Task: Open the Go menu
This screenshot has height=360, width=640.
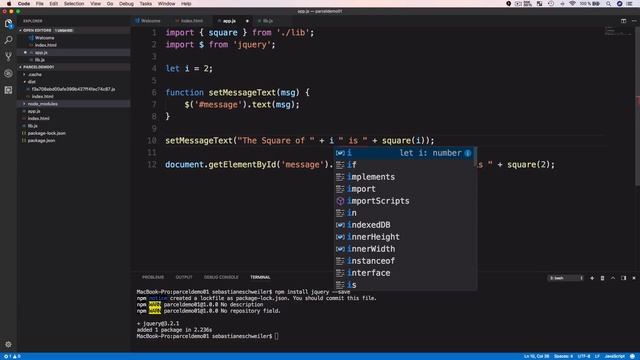Action: 110,4
